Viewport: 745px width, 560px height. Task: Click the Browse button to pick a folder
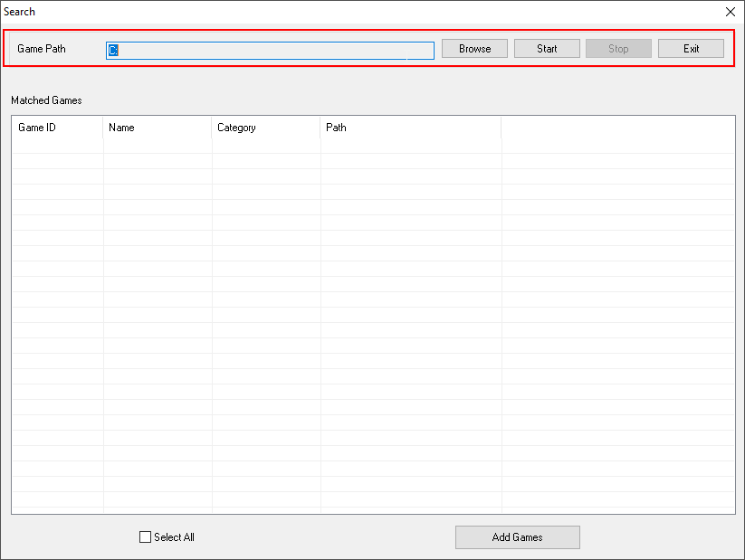[474, 48]
